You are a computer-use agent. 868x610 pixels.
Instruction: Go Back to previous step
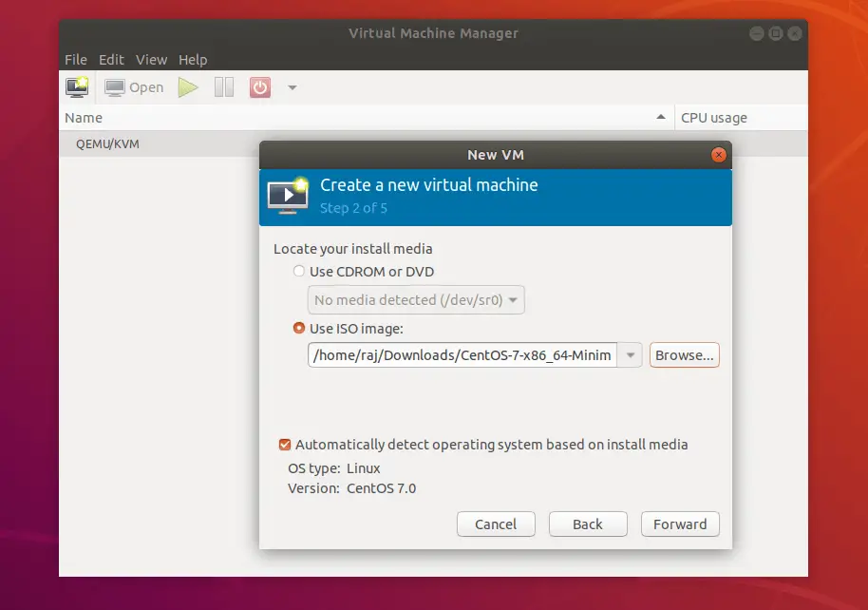click(x=588, y=524)
